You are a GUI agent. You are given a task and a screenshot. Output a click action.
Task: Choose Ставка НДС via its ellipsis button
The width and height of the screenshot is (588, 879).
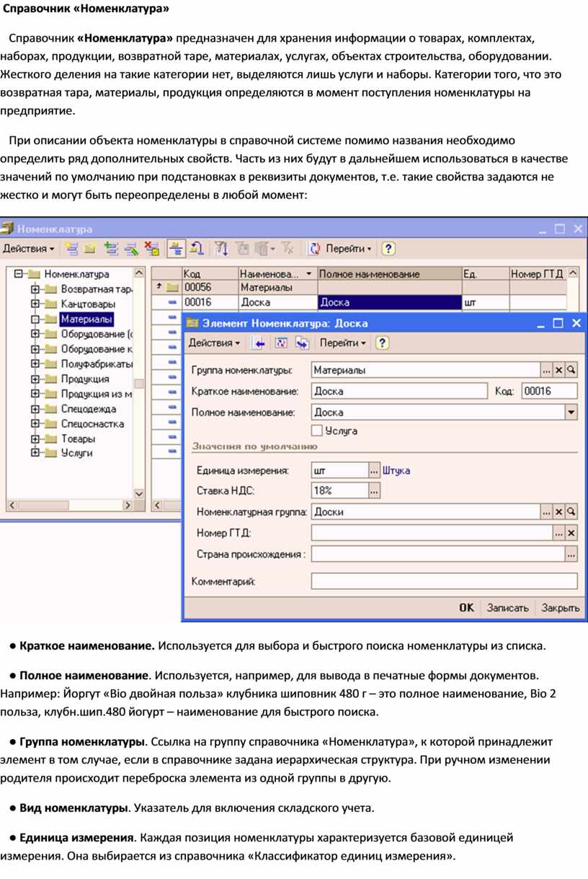(374, 491)
